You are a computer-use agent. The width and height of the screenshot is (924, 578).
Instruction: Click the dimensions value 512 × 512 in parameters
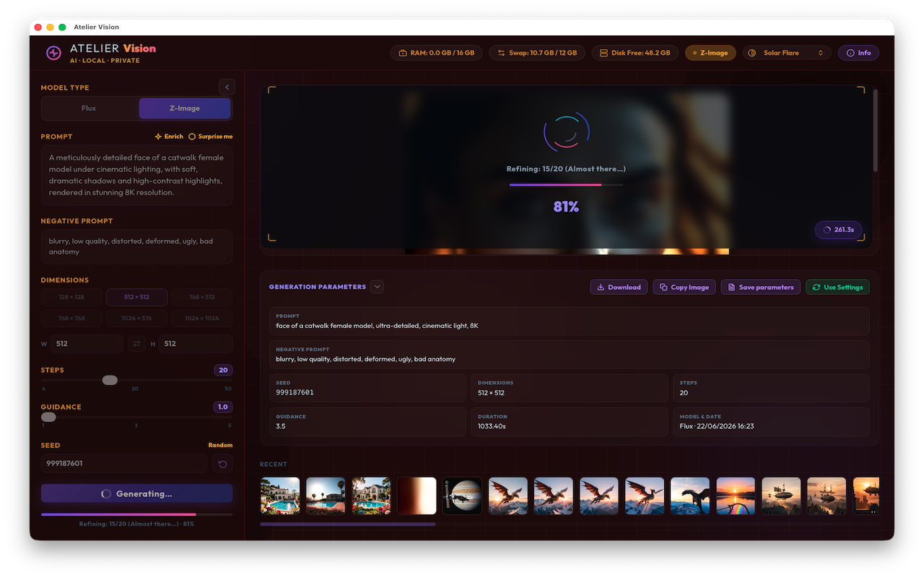click(x=491, y=392)
